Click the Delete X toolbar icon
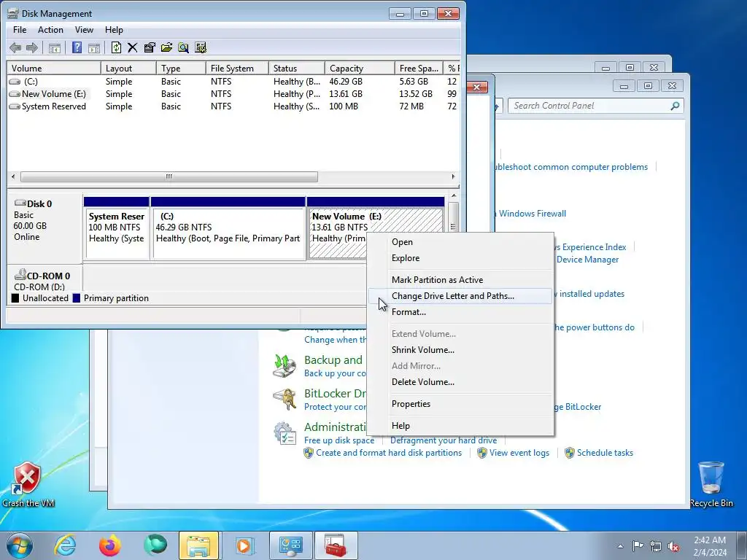This screenshot has width=747, height=560. point(133,47)
